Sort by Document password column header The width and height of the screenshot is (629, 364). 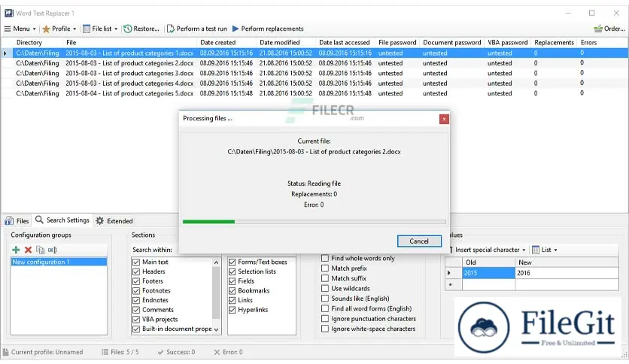(x=451, y=43)
